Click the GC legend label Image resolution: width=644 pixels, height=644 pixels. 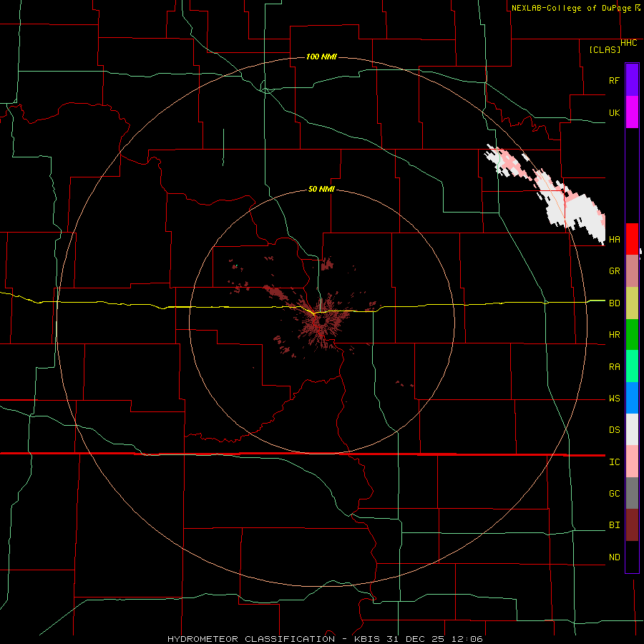[x=614, y=493]
